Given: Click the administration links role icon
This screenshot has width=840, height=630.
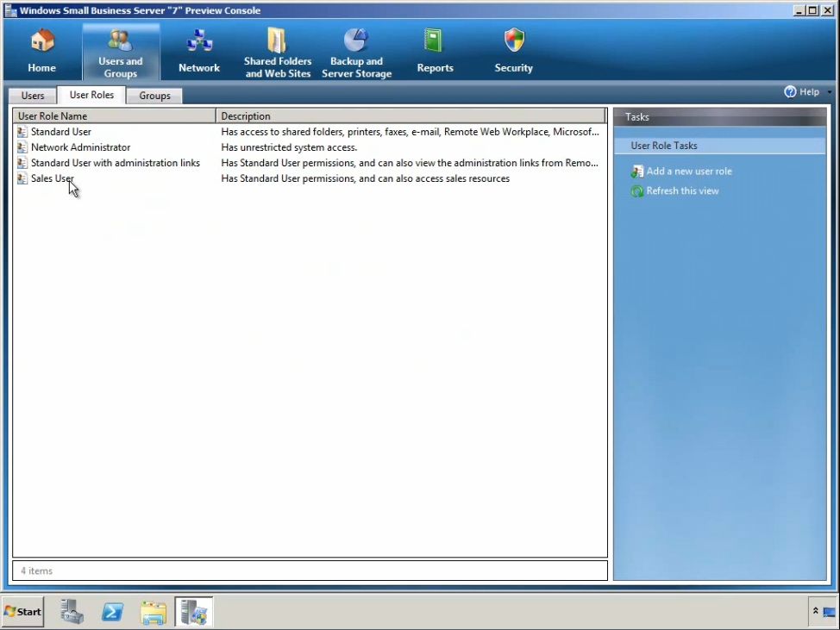Looking at the screenshot, I should point(22,163).
